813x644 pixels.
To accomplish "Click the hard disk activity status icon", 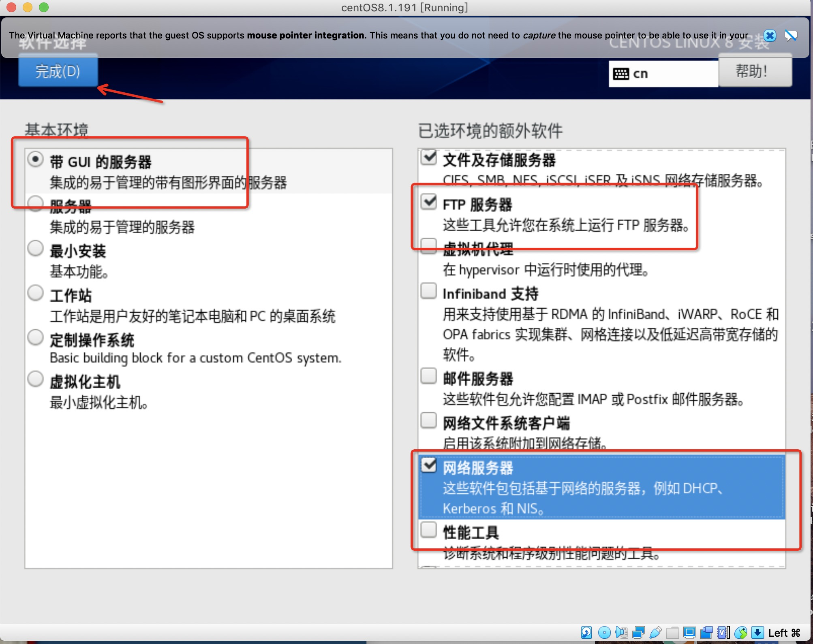I will pyautogui.click(x=587, y=633).
